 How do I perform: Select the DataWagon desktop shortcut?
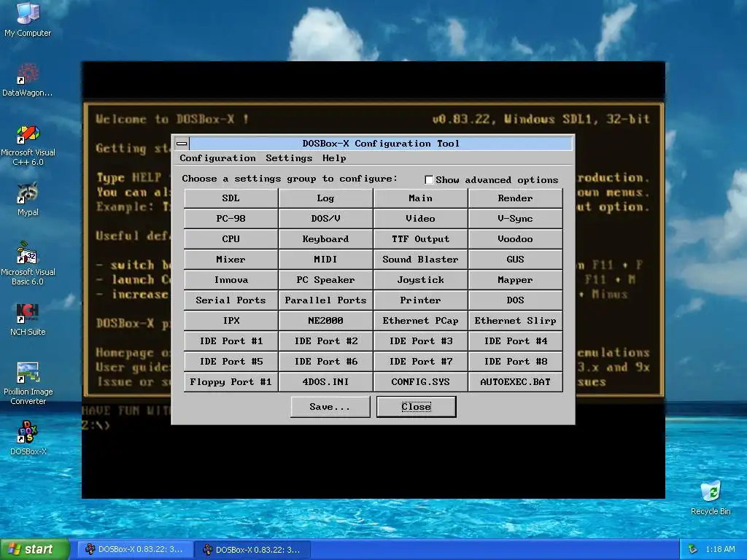point(28,79)
